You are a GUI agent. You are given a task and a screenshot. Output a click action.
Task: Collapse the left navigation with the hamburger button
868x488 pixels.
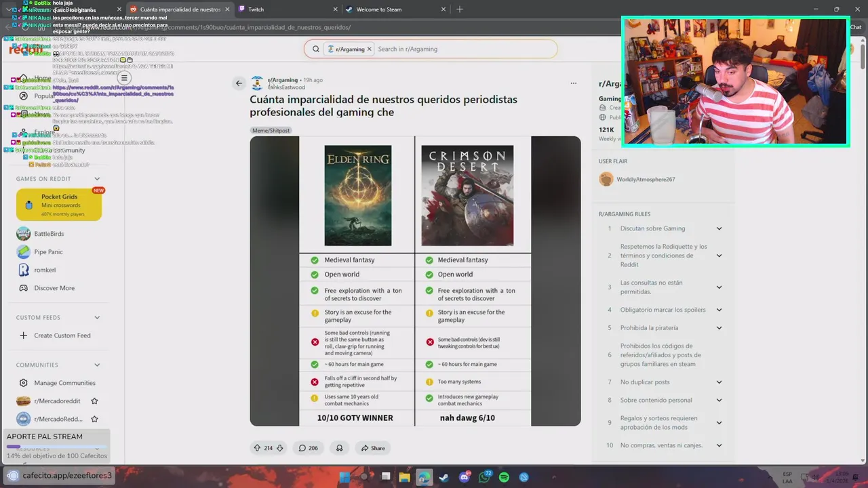[123, 77]
